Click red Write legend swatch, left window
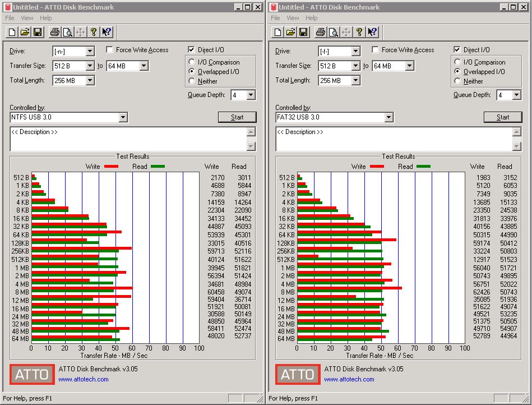532x405 pixels. [x=112, y=167]
